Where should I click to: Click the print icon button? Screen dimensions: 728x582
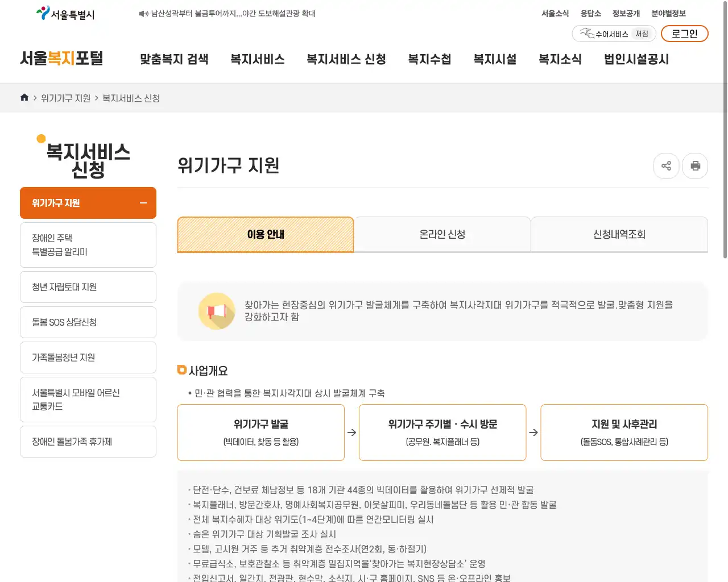pos(695,166)
